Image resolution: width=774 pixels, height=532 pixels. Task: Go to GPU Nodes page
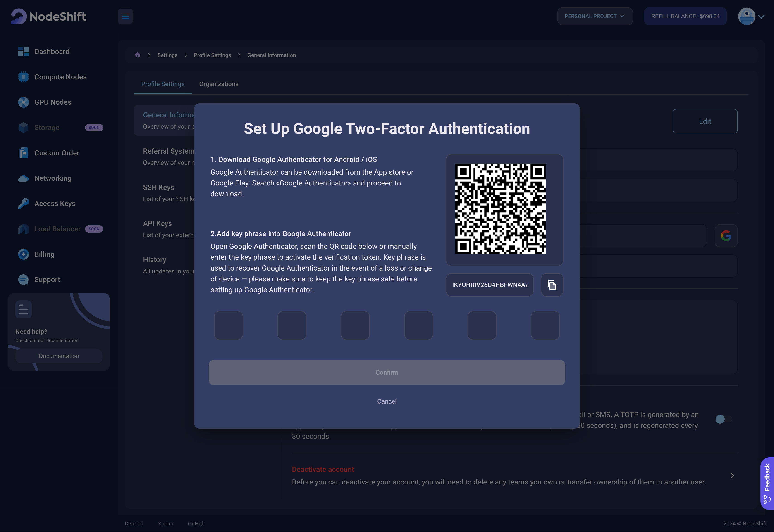tap(45, 102)
